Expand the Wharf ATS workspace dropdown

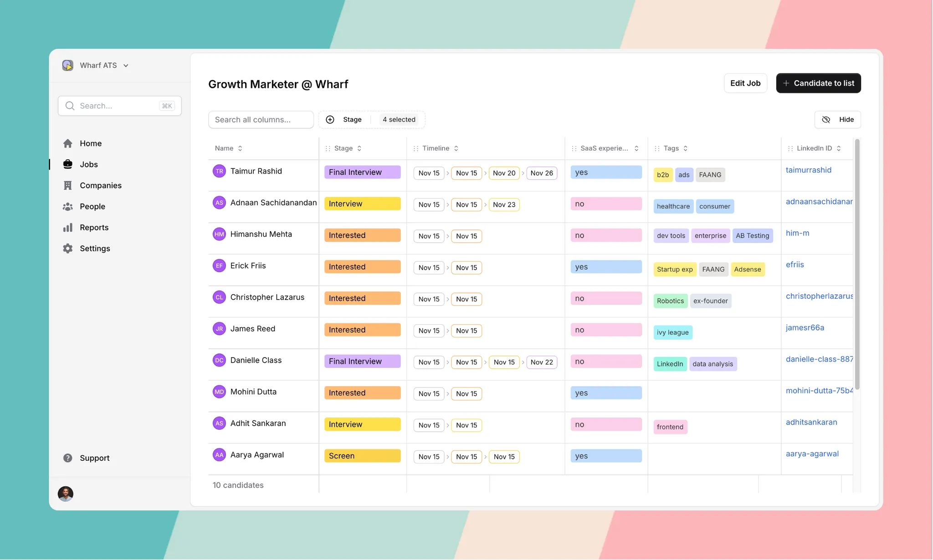point(126,66)
